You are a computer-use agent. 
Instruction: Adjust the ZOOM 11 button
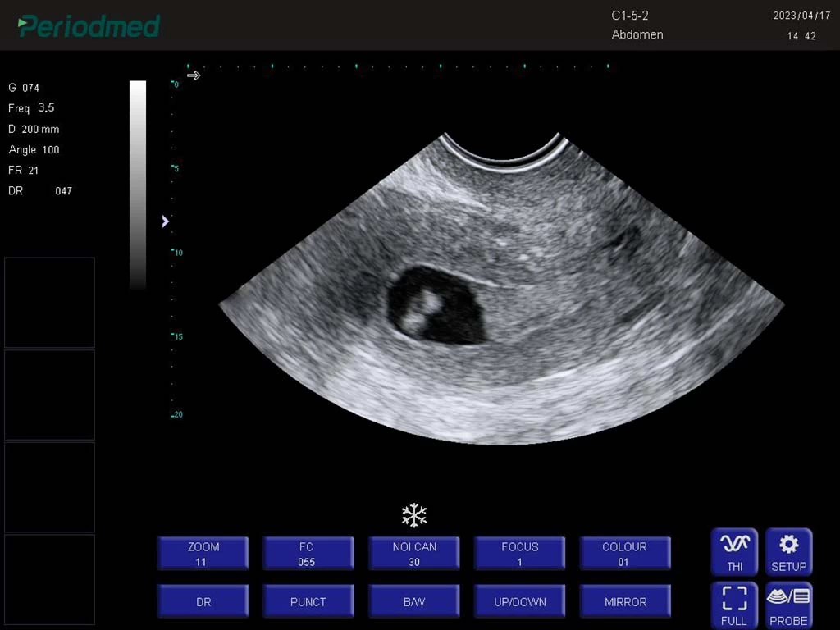(x=203, y=554)
